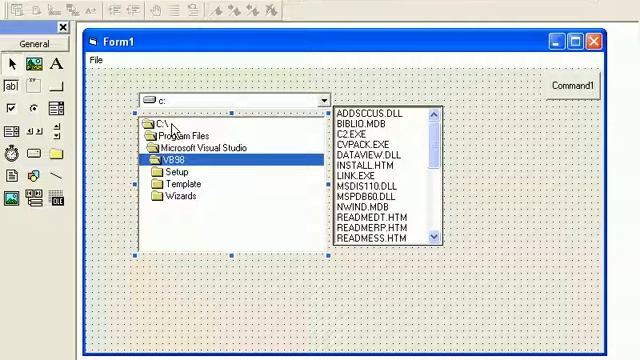Click file list scrollbar down arrow
This screenshot has width=640, height=360.
pos(434,237)
